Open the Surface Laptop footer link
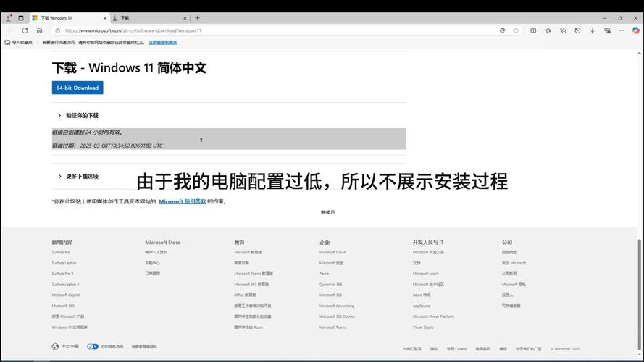The height and width of the screenshot is (362, 644). [64, 263]
